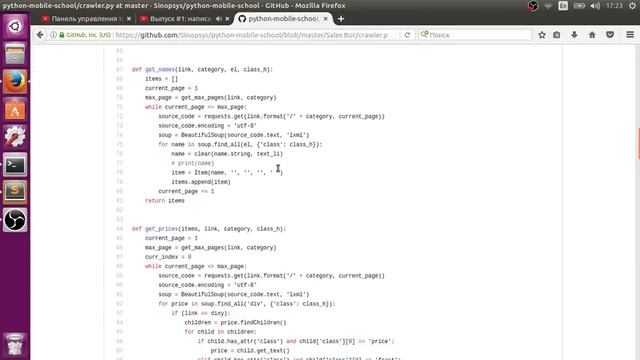The height and width of the screenshot is (360, 640).
Task: Open the Ubuntu Dash launcher icon
Action: tap(15, 27)
